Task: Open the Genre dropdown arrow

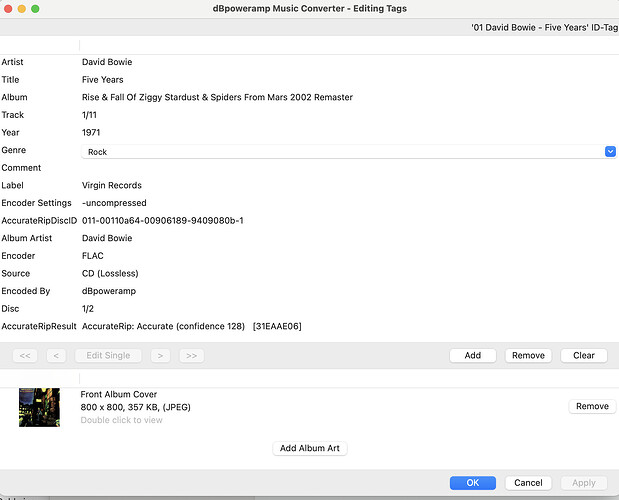Action: click(x=610, y=152)
